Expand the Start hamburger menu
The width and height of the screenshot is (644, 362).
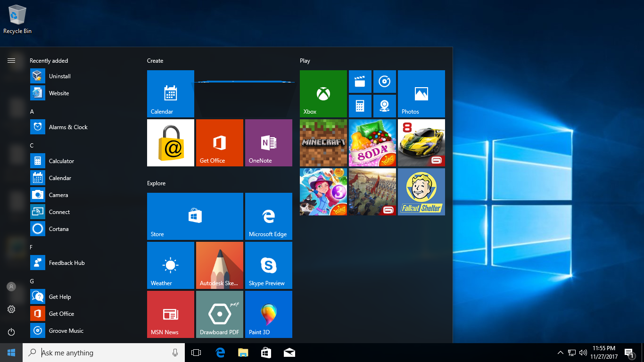(11, 60)
